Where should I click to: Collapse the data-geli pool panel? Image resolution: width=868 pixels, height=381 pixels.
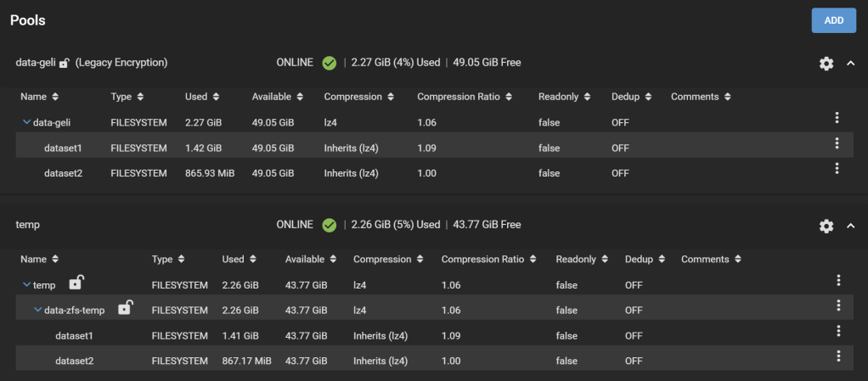click(x=851, y=64)
